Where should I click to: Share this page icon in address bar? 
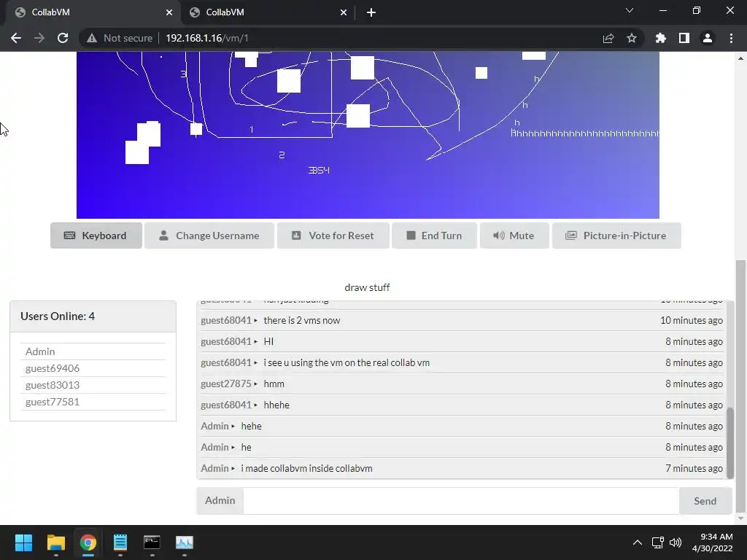click(x=608, y=38)
